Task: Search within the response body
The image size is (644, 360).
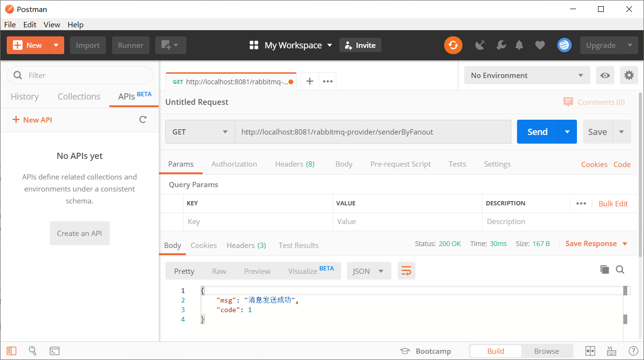Action: tap(620, 270)
